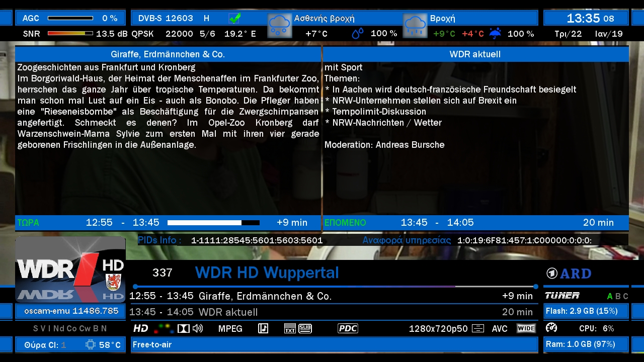
Task: Select tuner C indicator
Action: (626, 296)
